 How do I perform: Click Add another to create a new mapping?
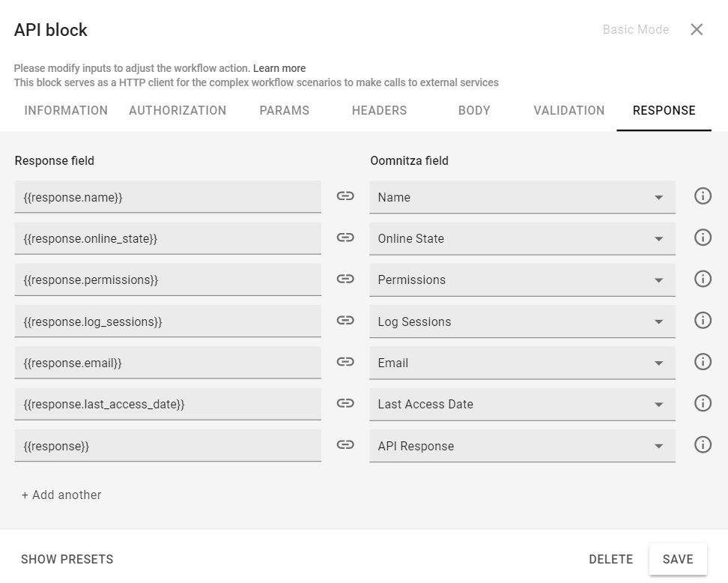click(x=61, y=495)
